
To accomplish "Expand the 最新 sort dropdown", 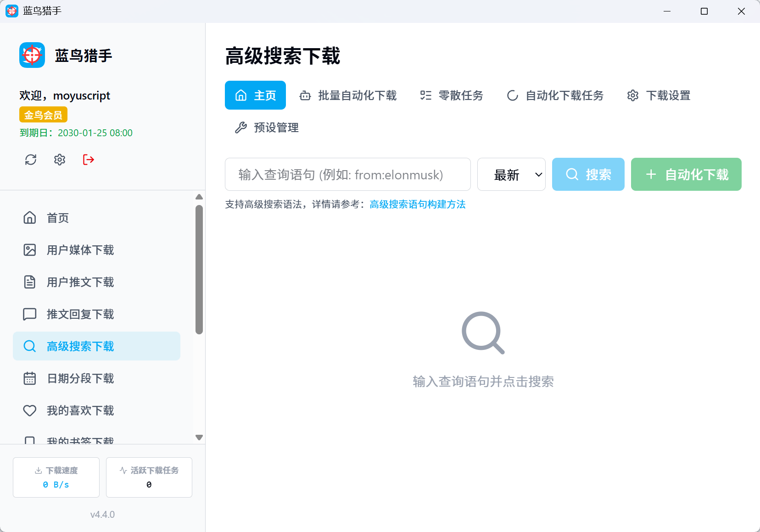I will coord(511,174).
